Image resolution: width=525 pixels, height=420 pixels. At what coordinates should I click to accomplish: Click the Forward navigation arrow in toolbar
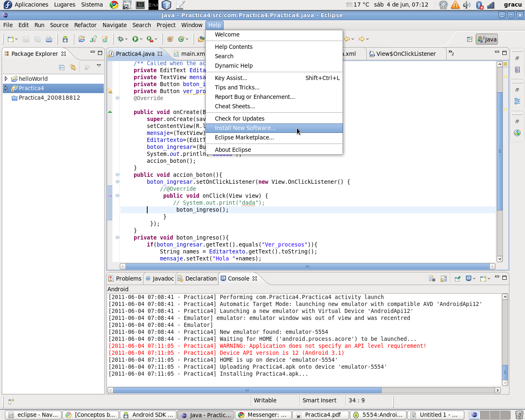click(362, 39)
